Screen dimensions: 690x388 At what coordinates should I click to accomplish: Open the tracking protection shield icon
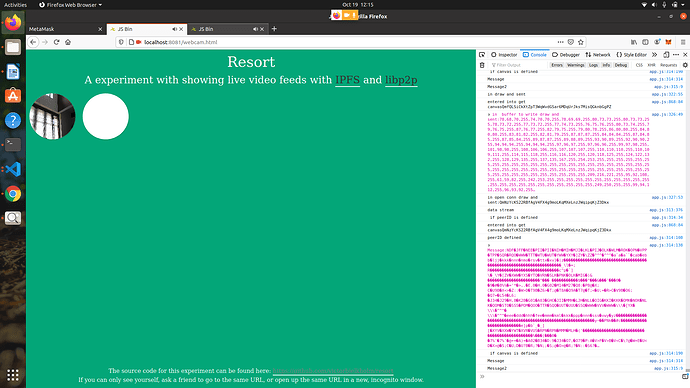point(121,42)
